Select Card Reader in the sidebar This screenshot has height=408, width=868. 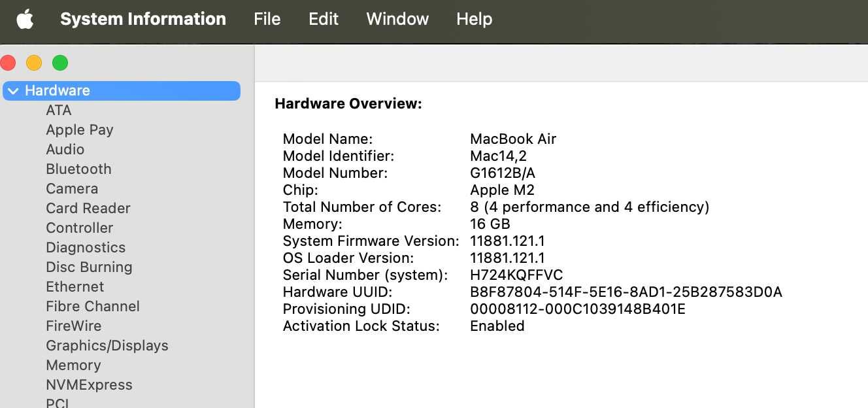point(88,209)
